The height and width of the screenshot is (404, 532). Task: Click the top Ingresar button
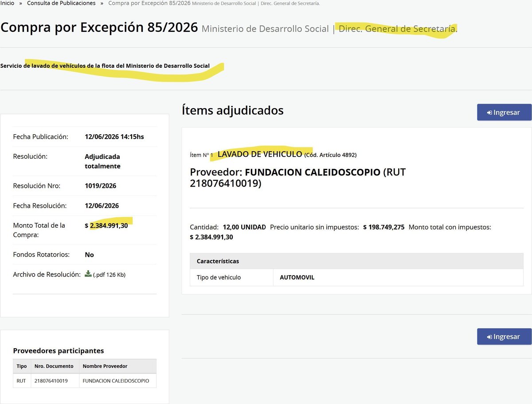(x=504, y=112)
